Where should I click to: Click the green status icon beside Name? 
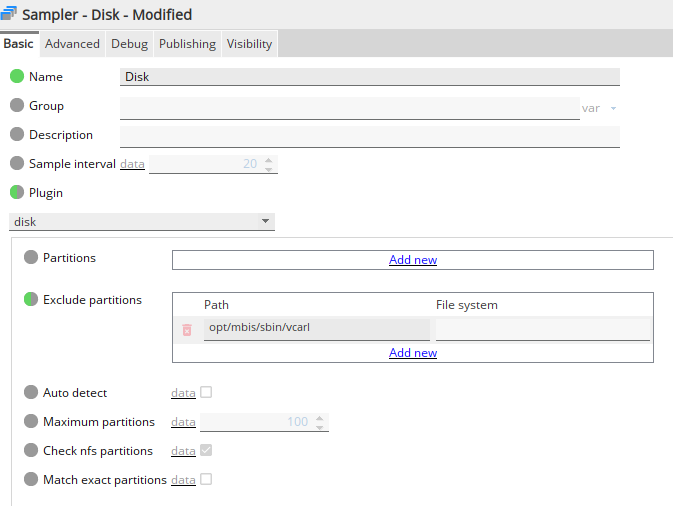pos(17,77)
